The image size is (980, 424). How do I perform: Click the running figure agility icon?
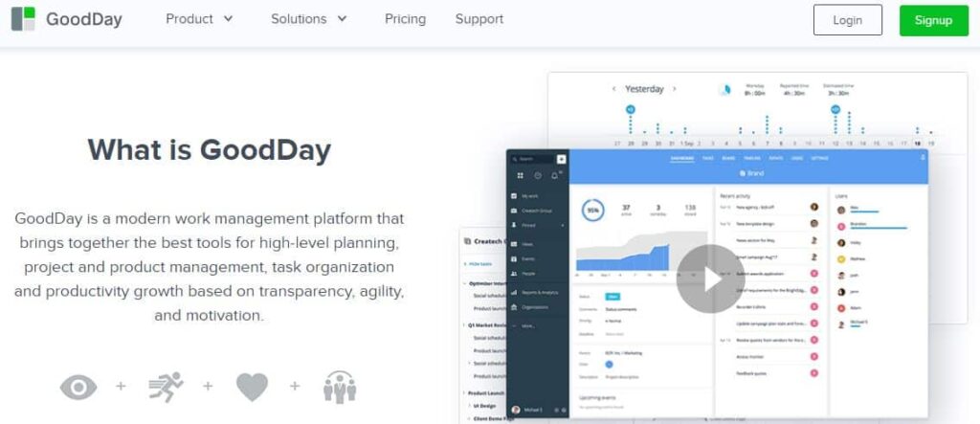click(167, 387)
